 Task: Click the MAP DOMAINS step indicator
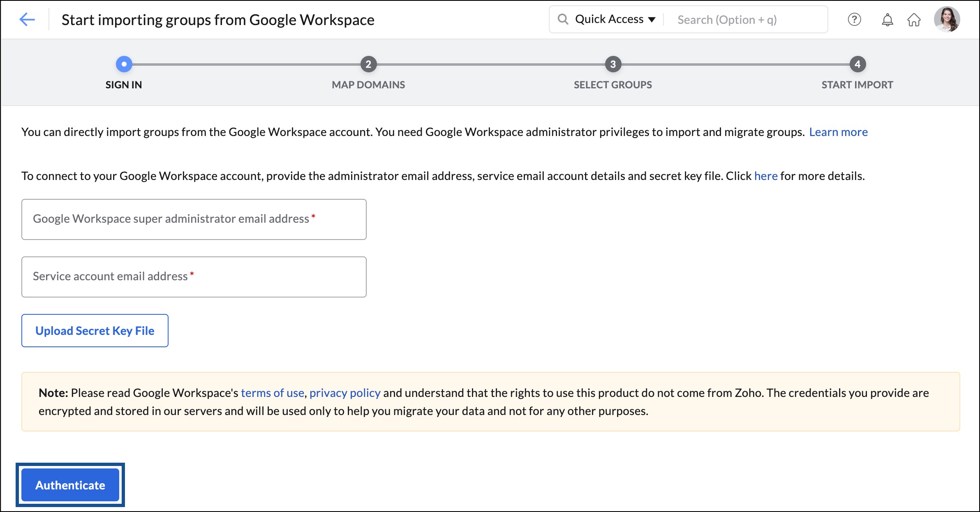368,64
